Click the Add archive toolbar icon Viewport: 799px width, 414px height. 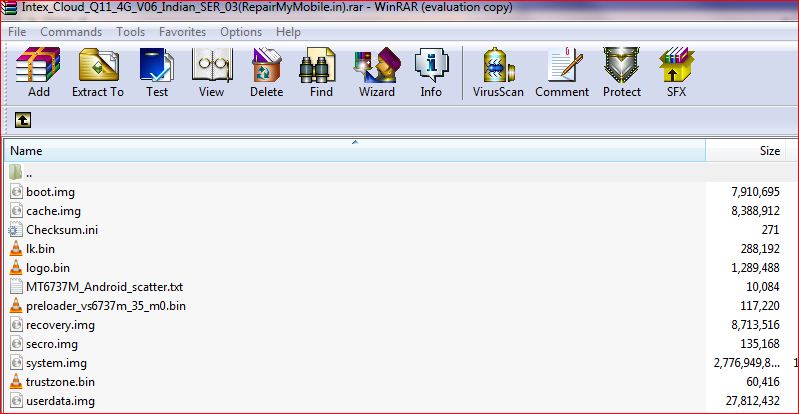pyautogui.click(x=39, y=73)
